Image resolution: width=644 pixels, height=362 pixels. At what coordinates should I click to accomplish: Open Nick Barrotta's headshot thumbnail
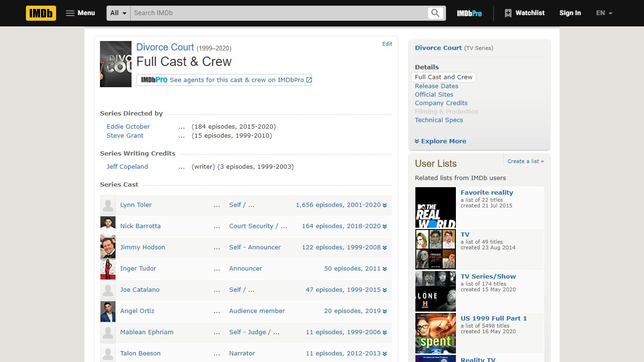(x=108, y=226)
